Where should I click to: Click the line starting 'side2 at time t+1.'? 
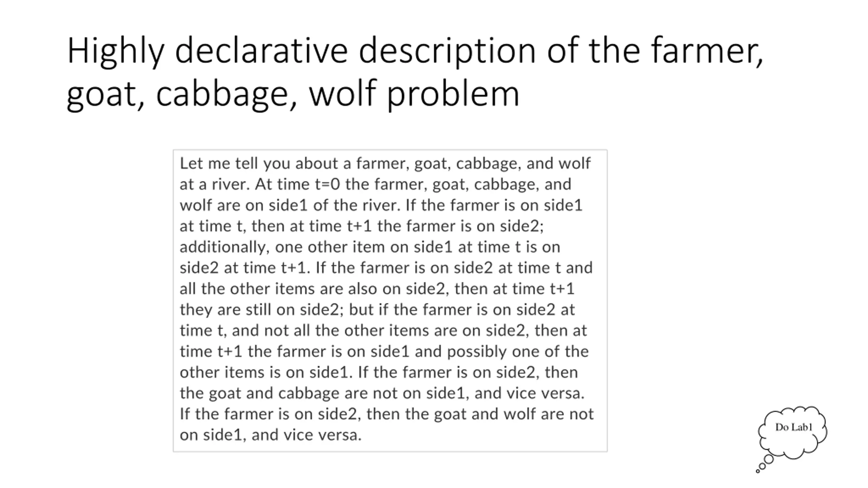point(386,268)
